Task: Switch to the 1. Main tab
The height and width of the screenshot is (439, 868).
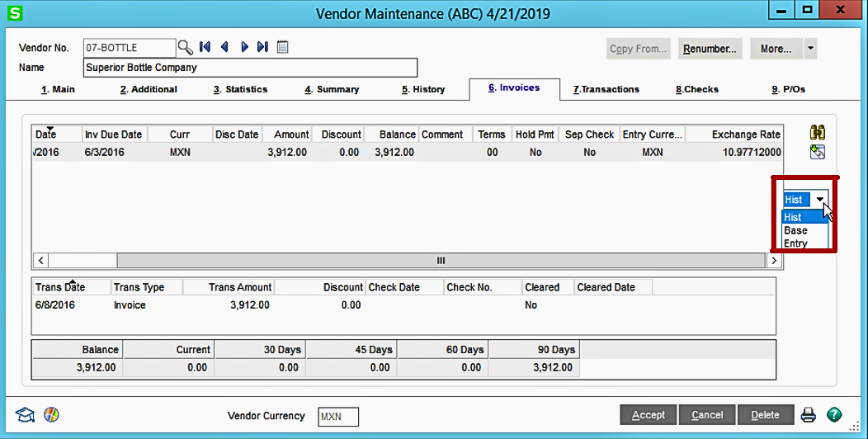Action: (x=58, y=89)
